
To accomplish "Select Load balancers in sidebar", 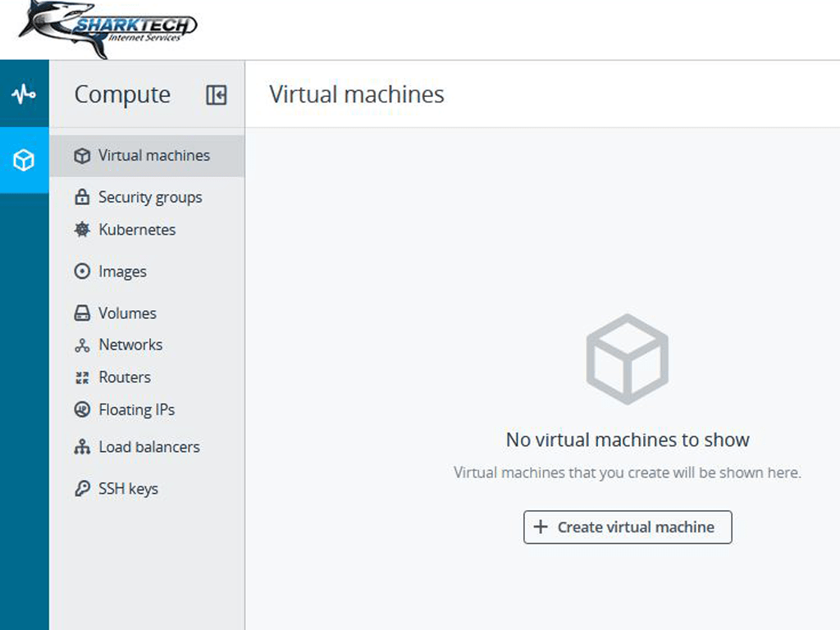I will click(148, 447).
